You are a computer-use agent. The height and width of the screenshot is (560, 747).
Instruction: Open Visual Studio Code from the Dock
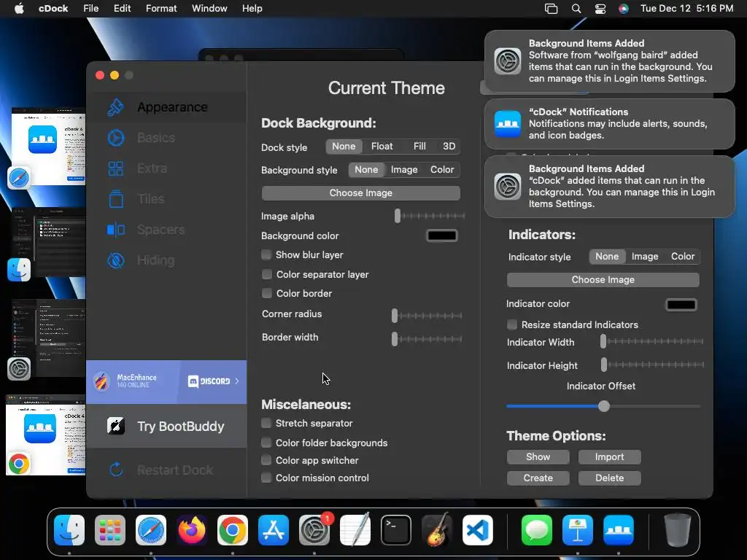(478, 530)
